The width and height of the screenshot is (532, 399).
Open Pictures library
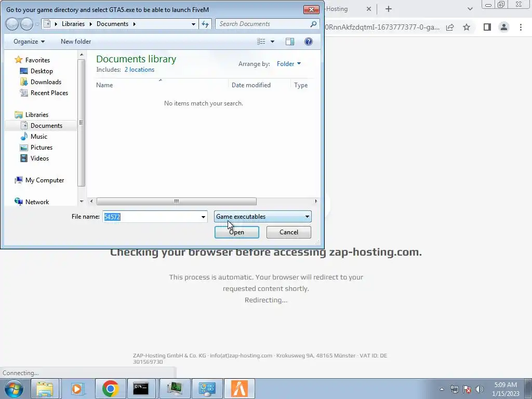pos(41,147)
